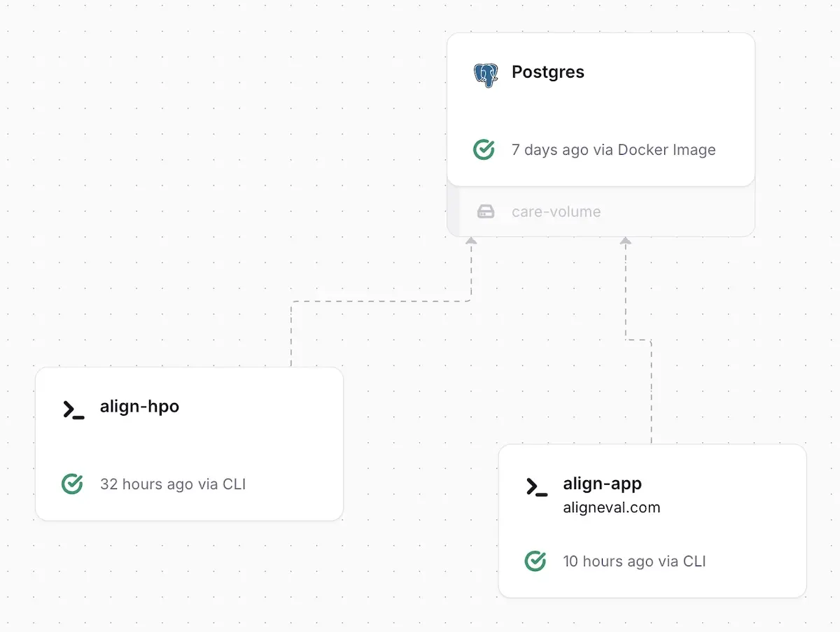Click the align-hpo green deploy-success checkmark
Viewport: 840px width, 632px height.
pyautogui.click(x=72, y=484)
